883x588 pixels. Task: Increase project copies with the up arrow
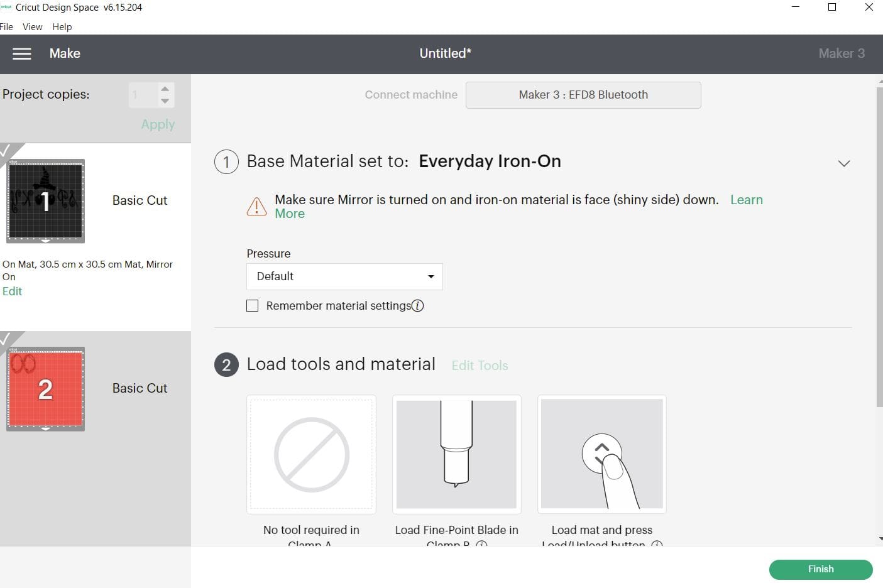(165, 89)
